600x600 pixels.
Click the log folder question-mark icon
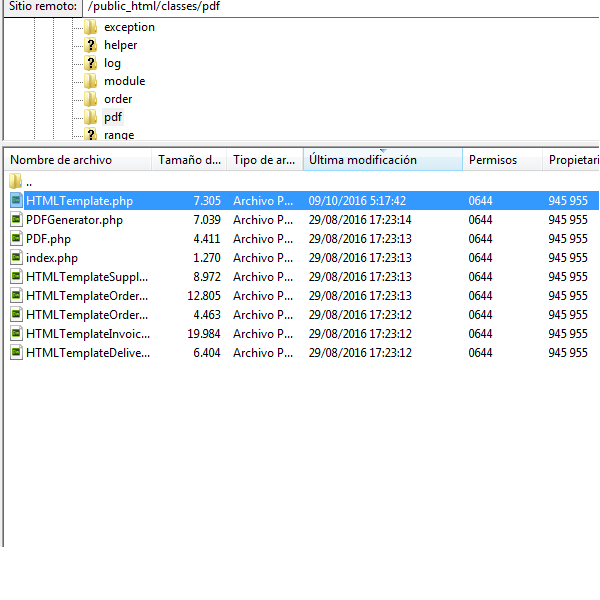tap(91, 63)
